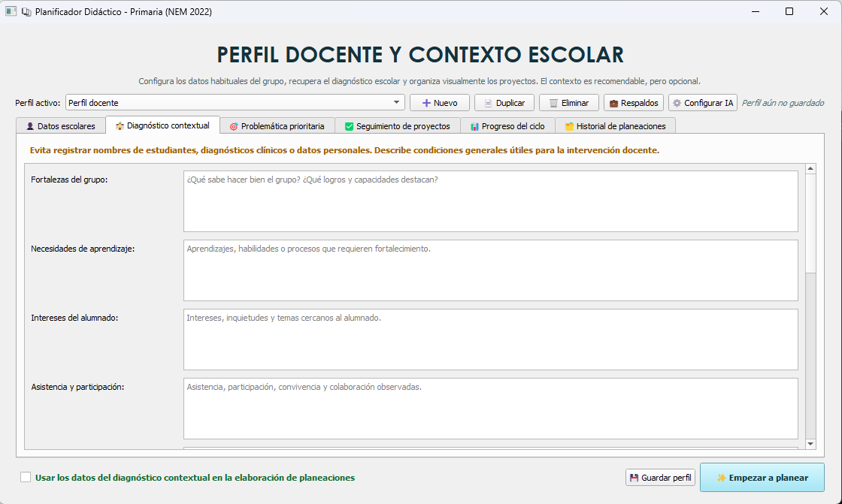Image resolution: width=842 pixels, height=504 pixels.
Task: Click the 'Perfil aún no guardado' status text
Action: (x=783, y=103)
